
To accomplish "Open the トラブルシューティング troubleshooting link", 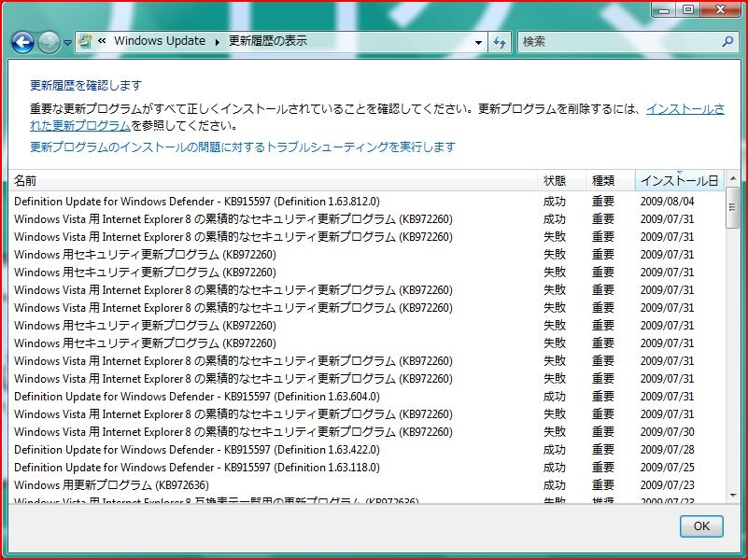I will (243, 147).
